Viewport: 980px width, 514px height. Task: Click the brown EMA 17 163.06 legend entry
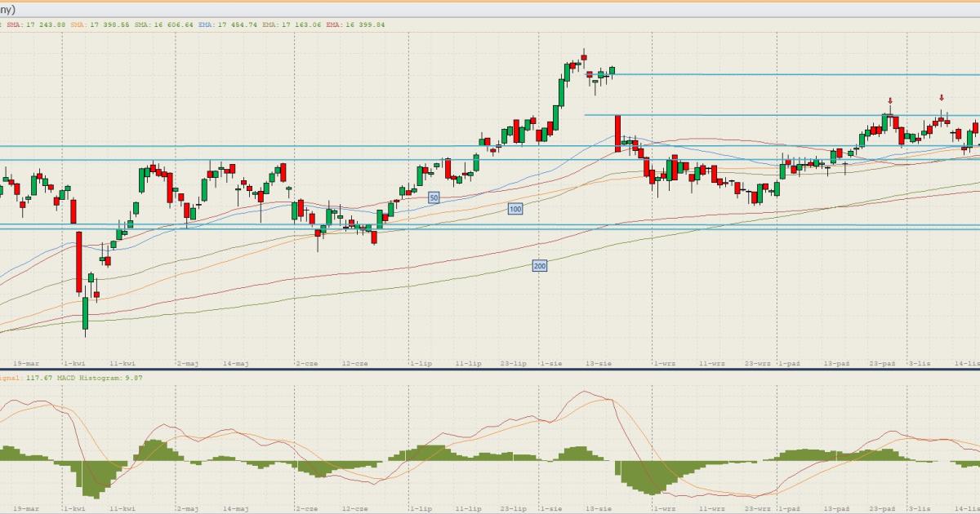[292, 24]
